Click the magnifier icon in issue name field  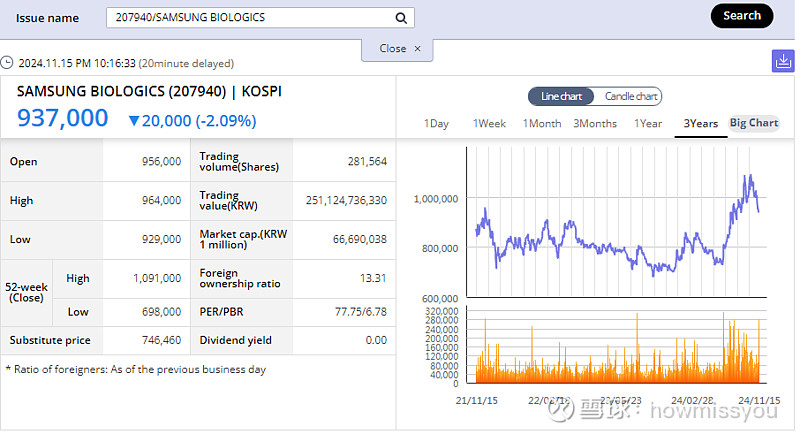(x=401, y=18)
